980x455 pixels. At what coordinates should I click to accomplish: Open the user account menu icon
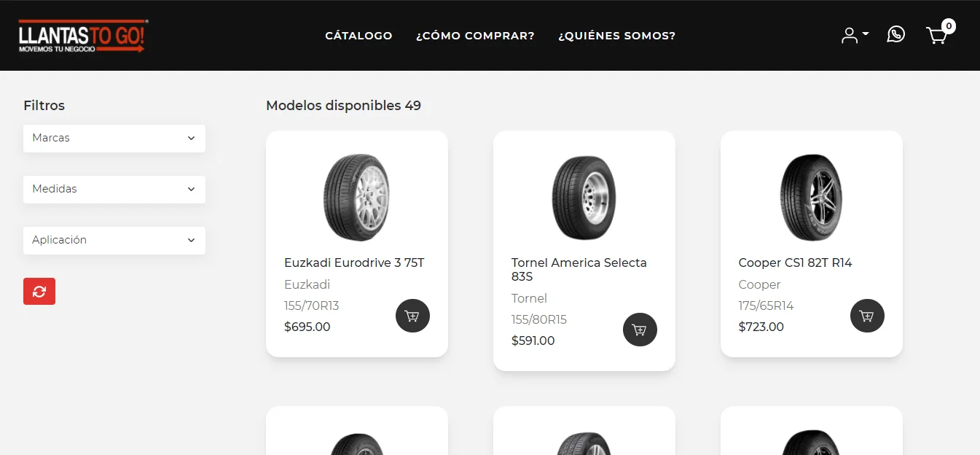point(854,35)
